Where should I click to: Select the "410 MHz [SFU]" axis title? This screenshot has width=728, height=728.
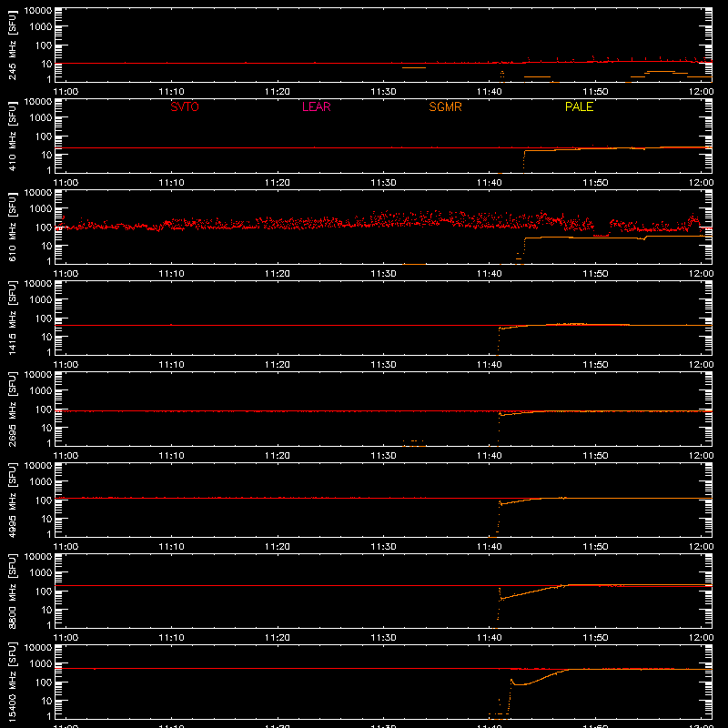[x=13, y=136]
